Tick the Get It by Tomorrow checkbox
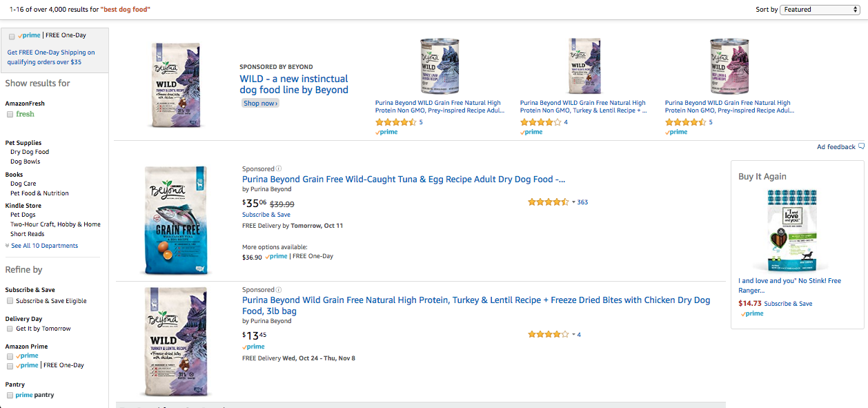This screenshot has width=868, height=408. click(10, 329)
